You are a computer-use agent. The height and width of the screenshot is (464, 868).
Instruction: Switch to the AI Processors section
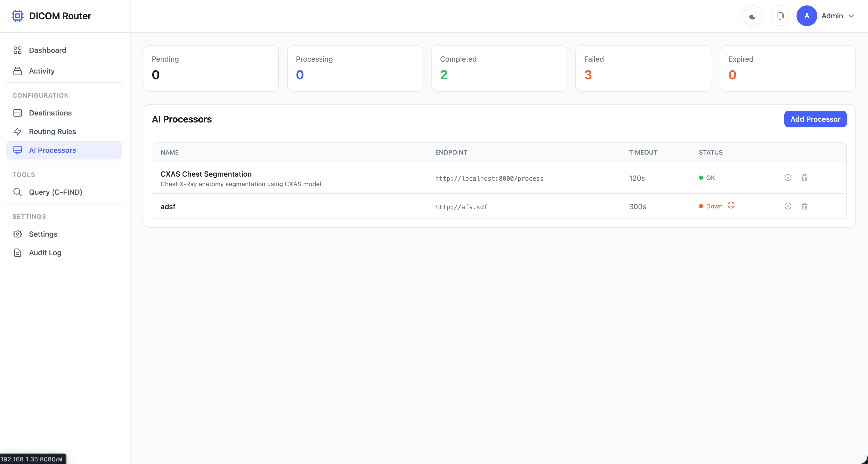coord(52,150)
